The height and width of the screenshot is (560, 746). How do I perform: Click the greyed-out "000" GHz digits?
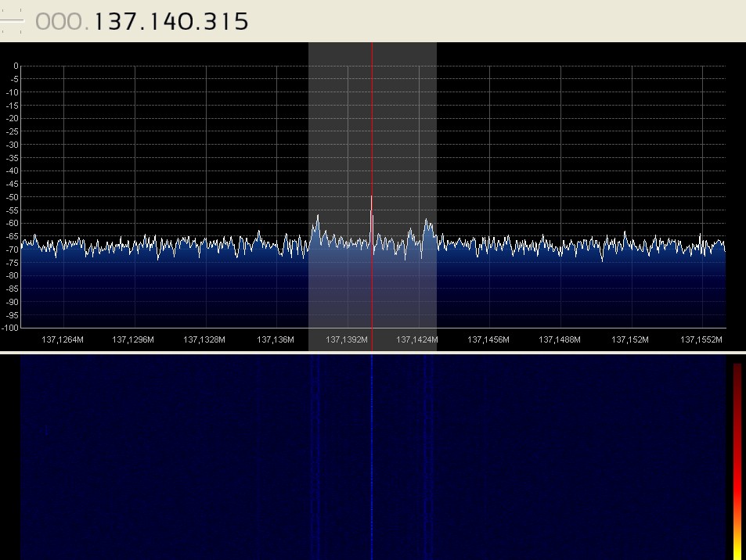point(59,22)
